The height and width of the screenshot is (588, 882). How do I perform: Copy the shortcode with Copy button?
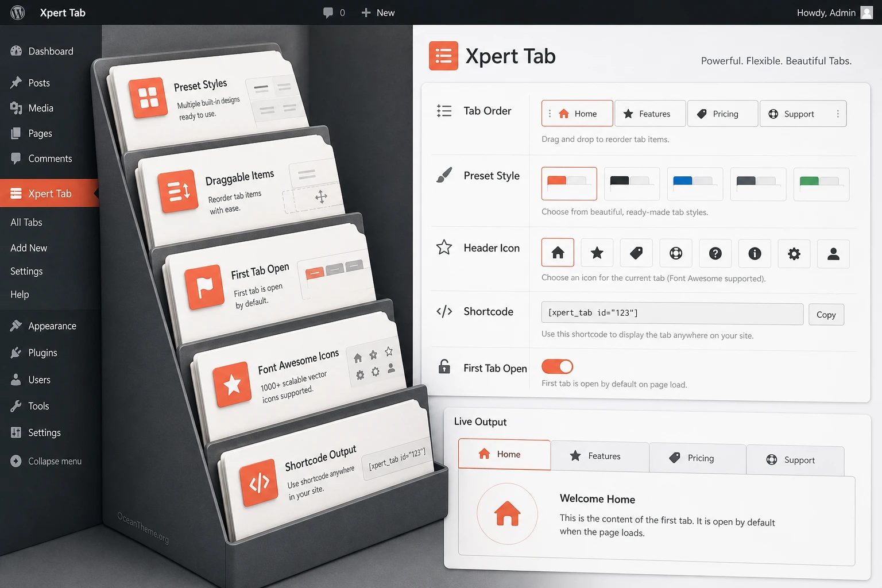tap(826, 315)
